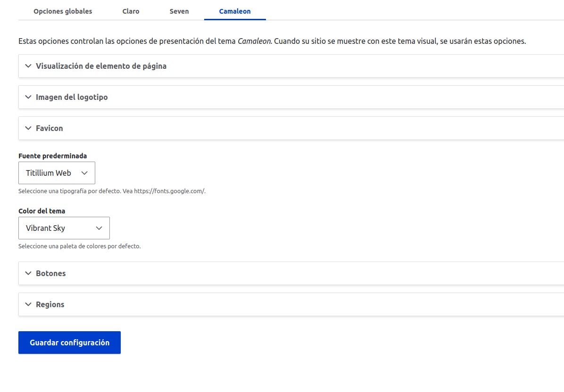
Task: Open the Opciones globales tab
Action: click(x=63, y=11)
